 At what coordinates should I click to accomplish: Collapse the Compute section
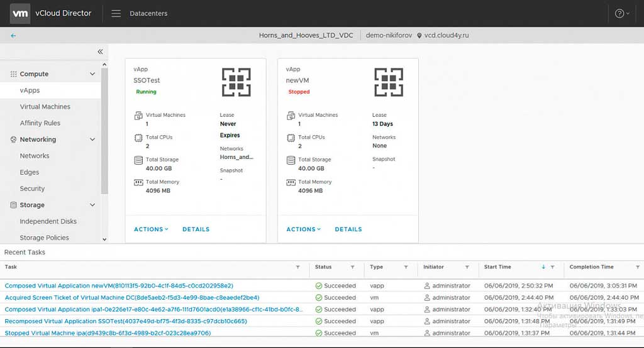click(92, 74)
